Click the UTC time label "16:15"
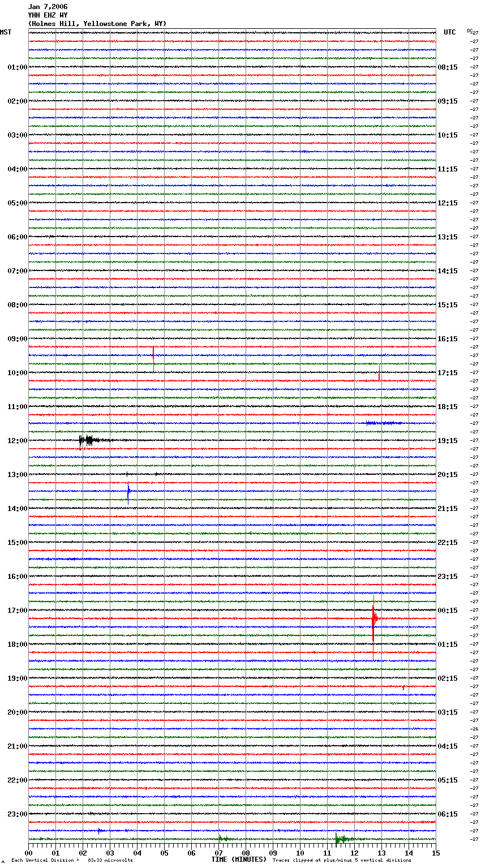The height and width of the screenshot is (868, 481). click(448, 339)
